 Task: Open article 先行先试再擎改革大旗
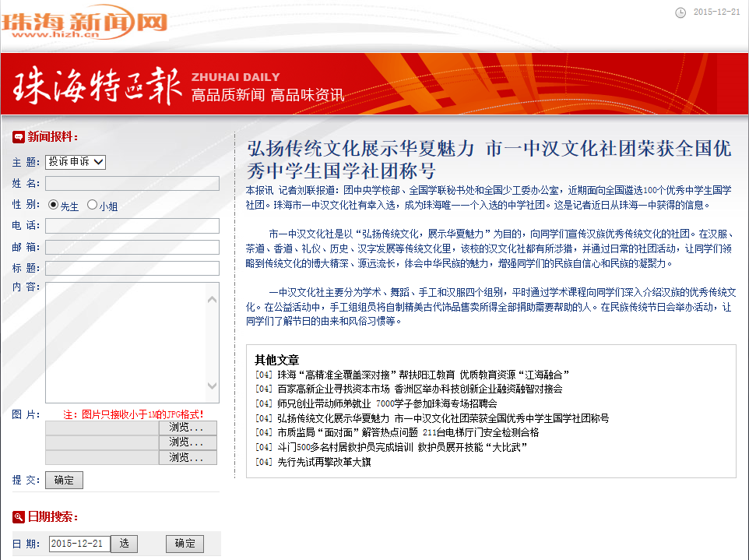click(x=324, y=462)
